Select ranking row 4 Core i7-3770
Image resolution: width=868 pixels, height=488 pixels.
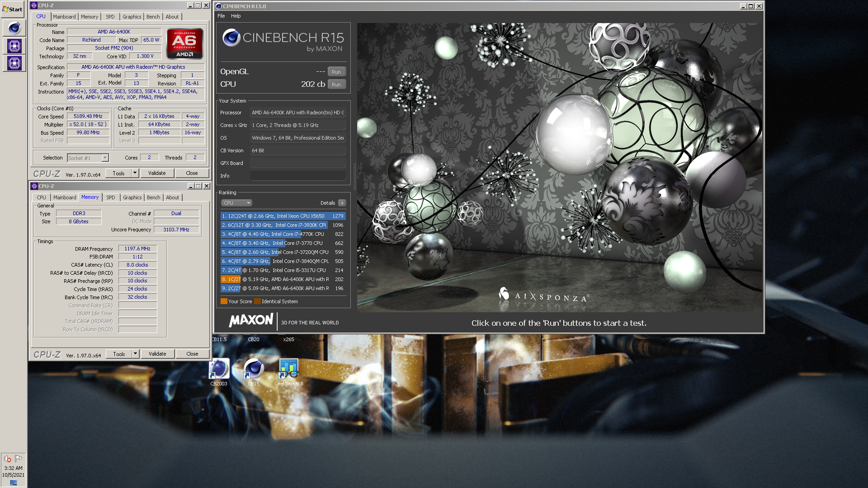point(283,243)
